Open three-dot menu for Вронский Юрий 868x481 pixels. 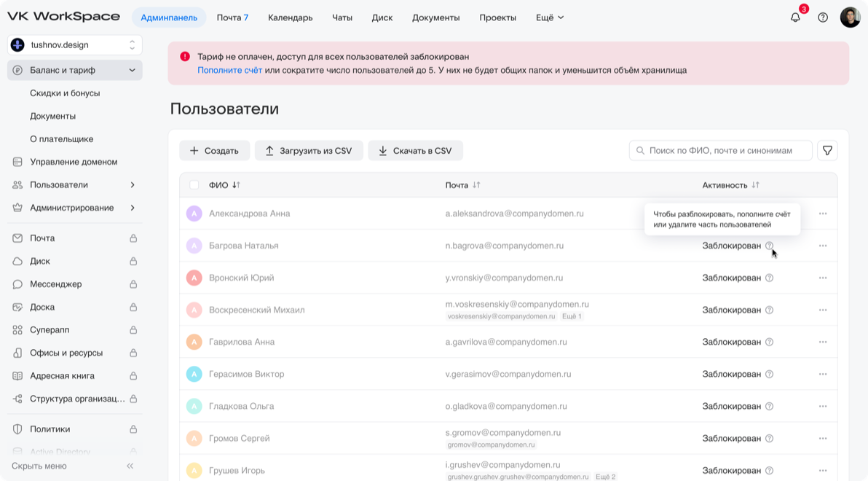point(823,278)
